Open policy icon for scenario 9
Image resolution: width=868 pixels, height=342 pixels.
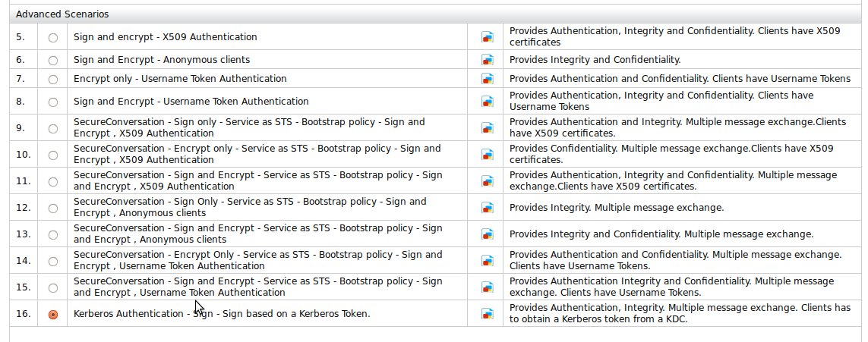click(x=488, y=128)
